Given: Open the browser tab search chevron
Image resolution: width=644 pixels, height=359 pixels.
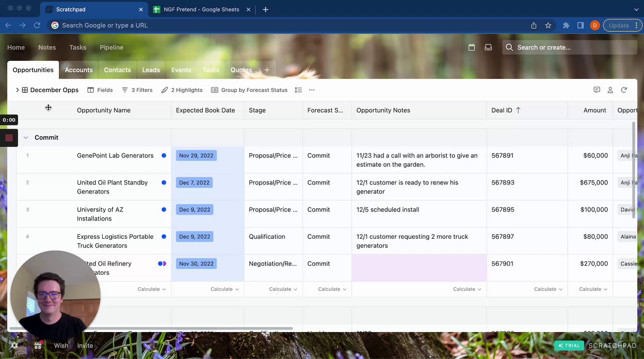Looking at the screenshot, I should (636, 9).
